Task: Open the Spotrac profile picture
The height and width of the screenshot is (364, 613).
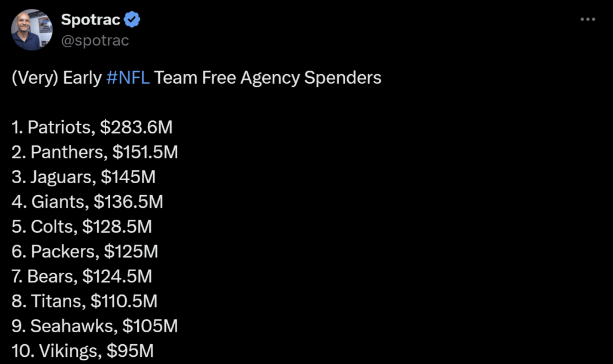Action: (32, 29)
